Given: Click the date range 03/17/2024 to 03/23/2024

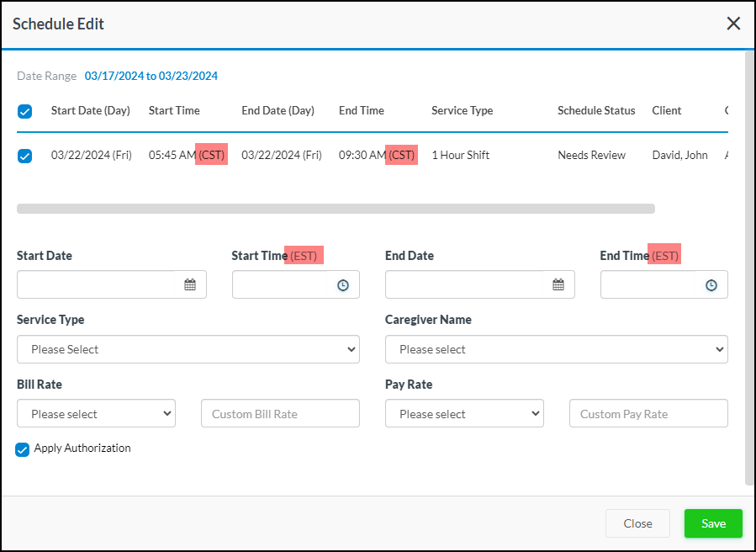Looking at the screenshot, I should 151,77.
